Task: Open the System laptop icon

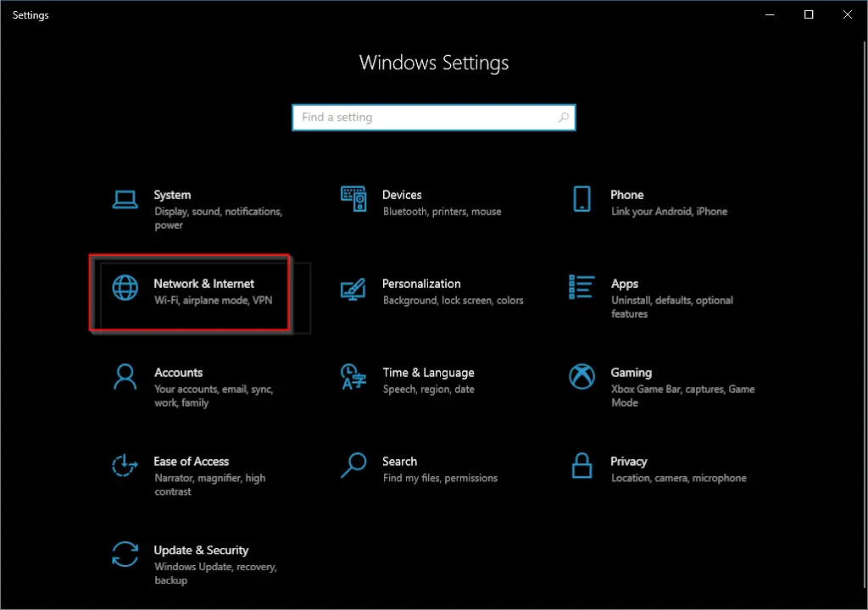Action: [125, 200]
